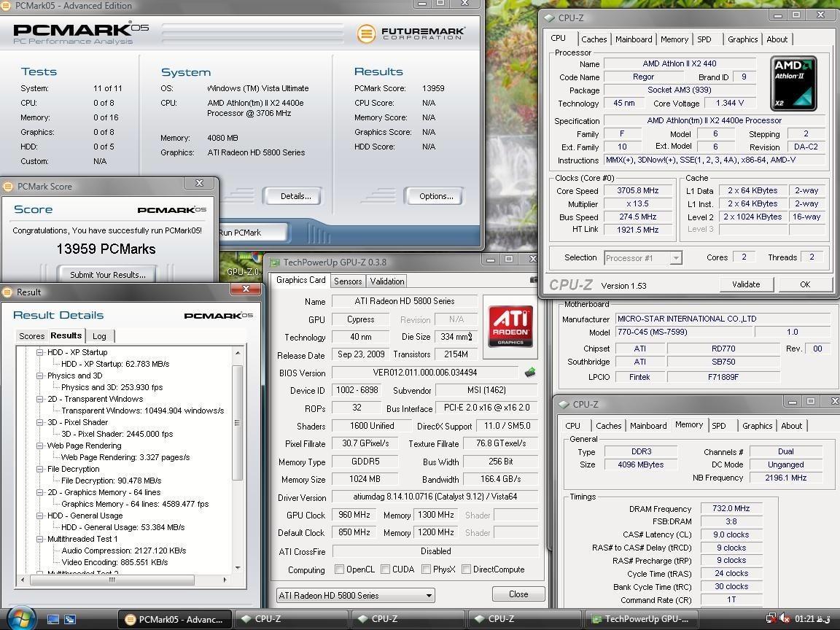Collapse the File Decryption tree node
840x630 pixels.
click(39, 469)
